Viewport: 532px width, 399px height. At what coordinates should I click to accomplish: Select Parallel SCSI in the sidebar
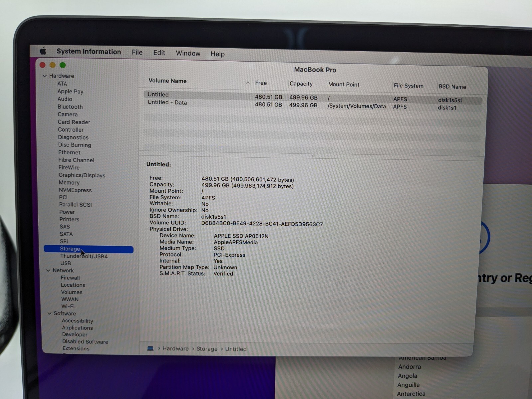[75, 205]
